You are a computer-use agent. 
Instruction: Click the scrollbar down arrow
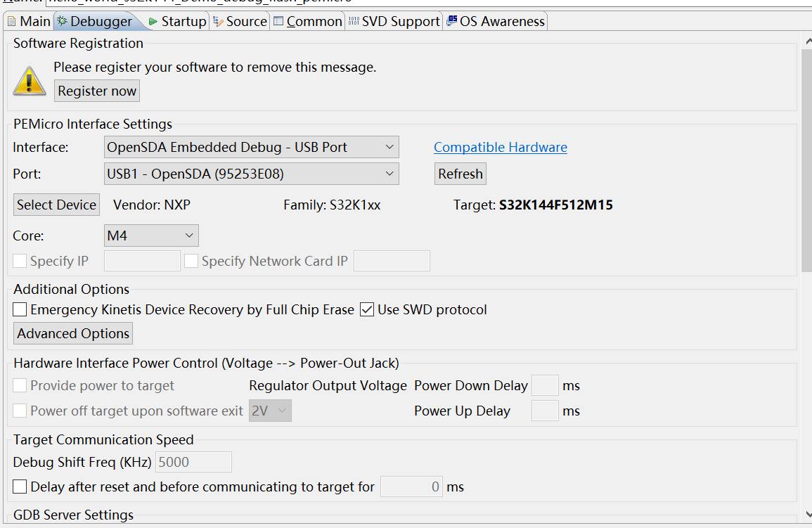(x=807, y=514)
